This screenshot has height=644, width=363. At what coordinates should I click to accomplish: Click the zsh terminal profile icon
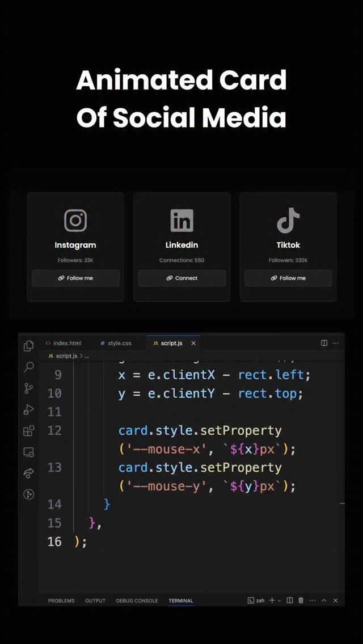coord(251,600)
